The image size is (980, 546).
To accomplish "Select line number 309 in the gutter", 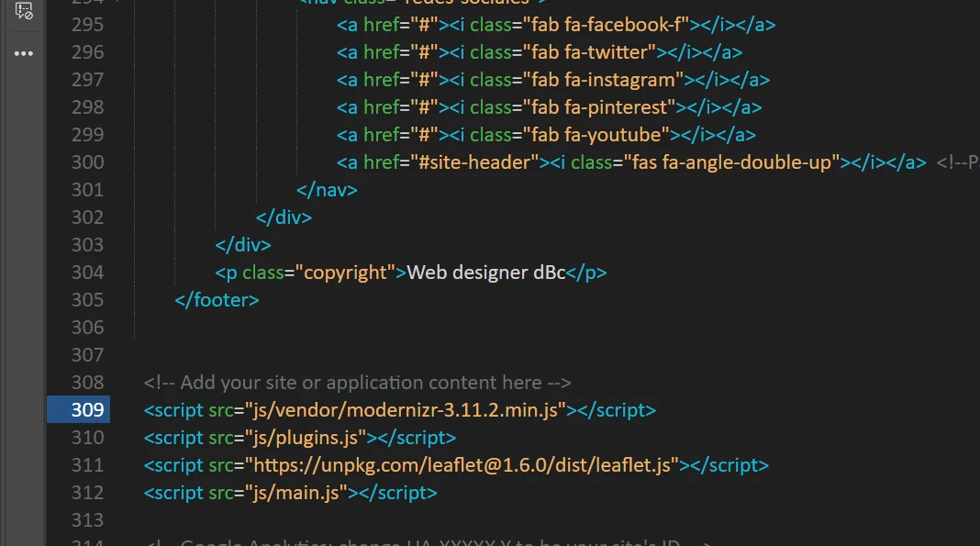I will 87,410.
